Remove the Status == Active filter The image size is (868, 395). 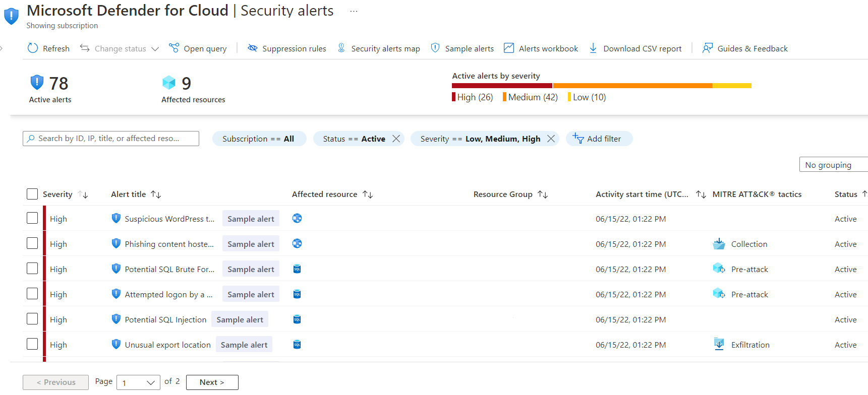point(396,139)
